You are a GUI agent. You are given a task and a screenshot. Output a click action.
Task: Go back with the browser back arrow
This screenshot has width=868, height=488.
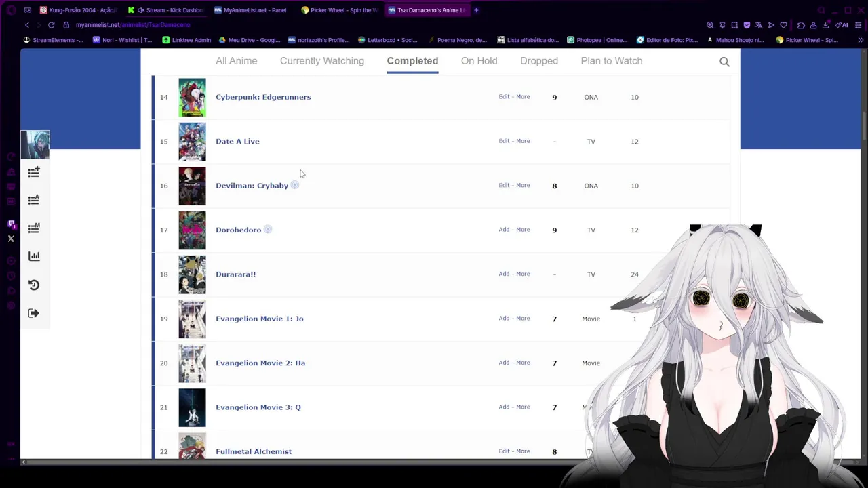click(x=27, y=25)
